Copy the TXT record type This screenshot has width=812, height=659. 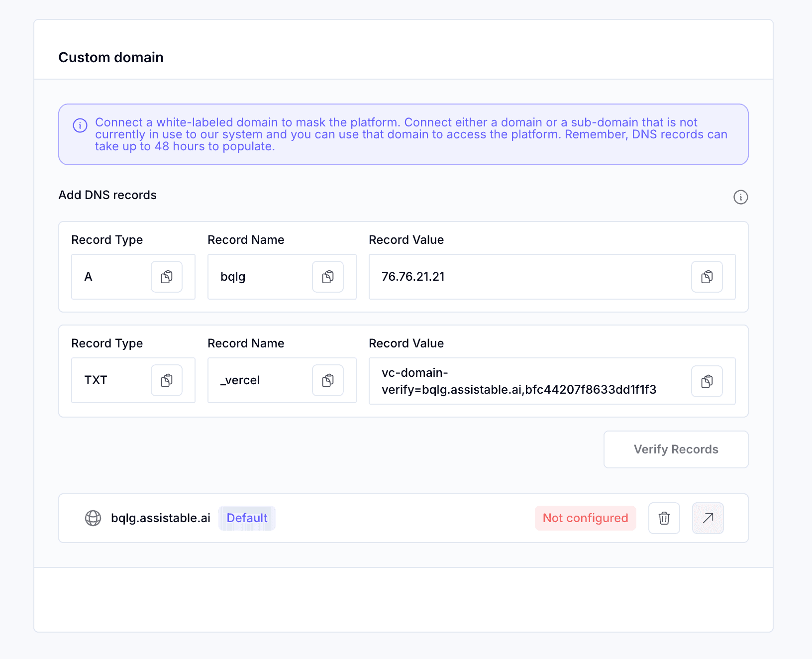pos(167,380)
